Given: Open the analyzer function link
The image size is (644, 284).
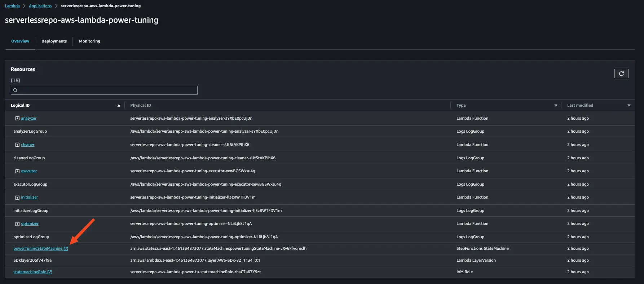Looking at the screenshot, I should (28, 118).
